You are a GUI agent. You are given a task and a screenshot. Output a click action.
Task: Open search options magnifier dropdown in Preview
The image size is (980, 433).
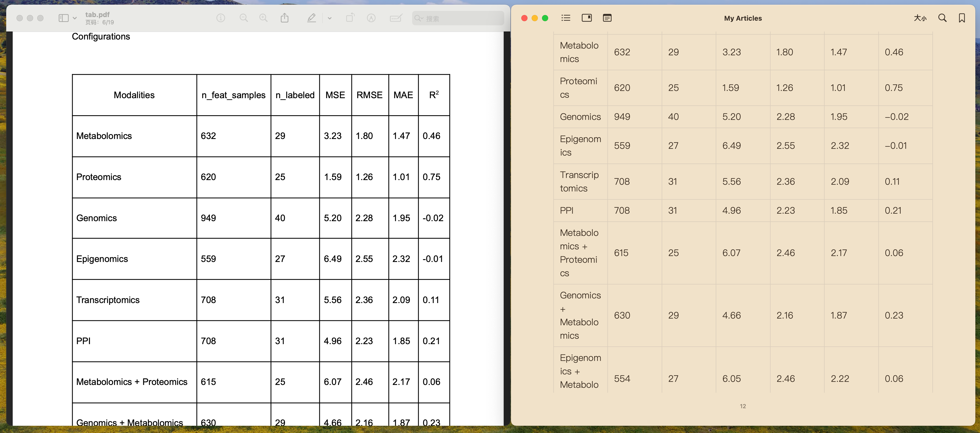tap(419, 18)
